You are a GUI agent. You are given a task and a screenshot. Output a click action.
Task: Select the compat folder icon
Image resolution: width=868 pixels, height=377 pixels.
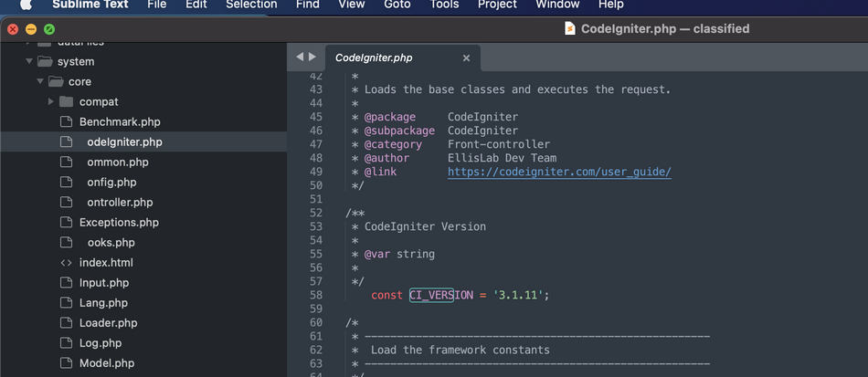[67, 101]
